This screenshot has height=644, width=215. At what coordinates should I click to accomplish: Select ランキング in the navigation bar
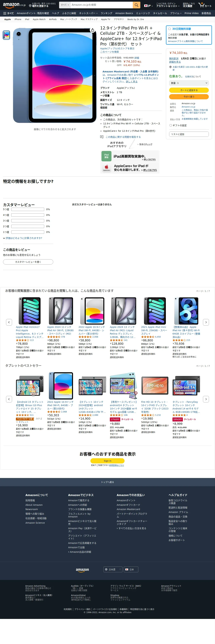tap(106, 13)
